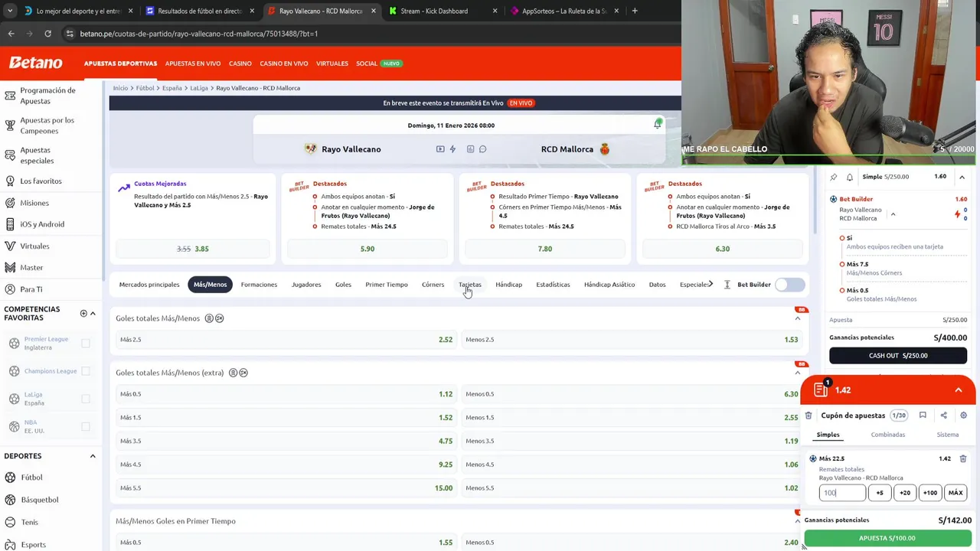Add a favorite competition with plus icon

click(x=83, y=313)
